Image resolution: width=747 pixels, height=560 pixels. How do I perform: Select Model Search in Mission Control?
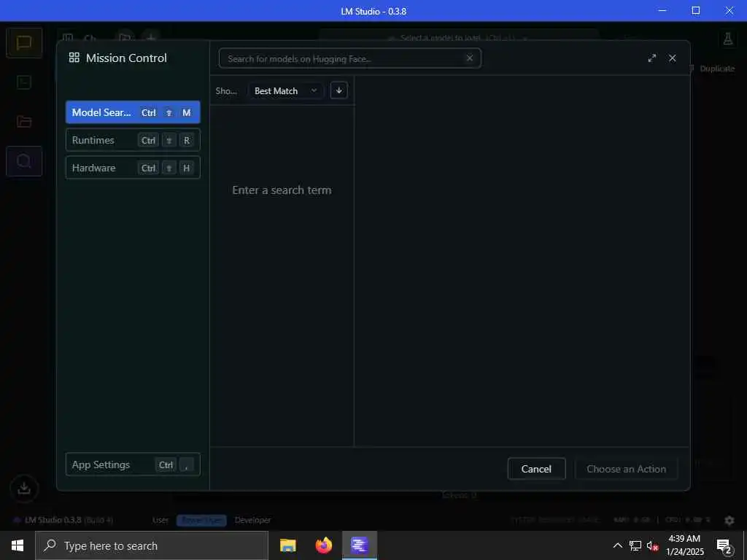coord(133,112)
